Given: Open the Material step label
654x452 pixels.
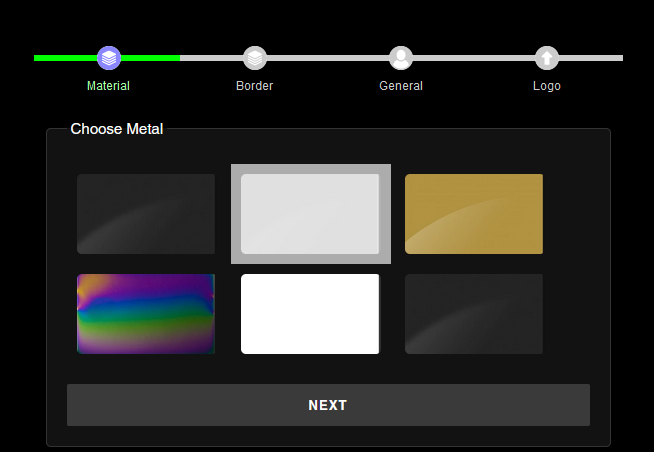Looking at the screenshot, I should pos(108,86).
